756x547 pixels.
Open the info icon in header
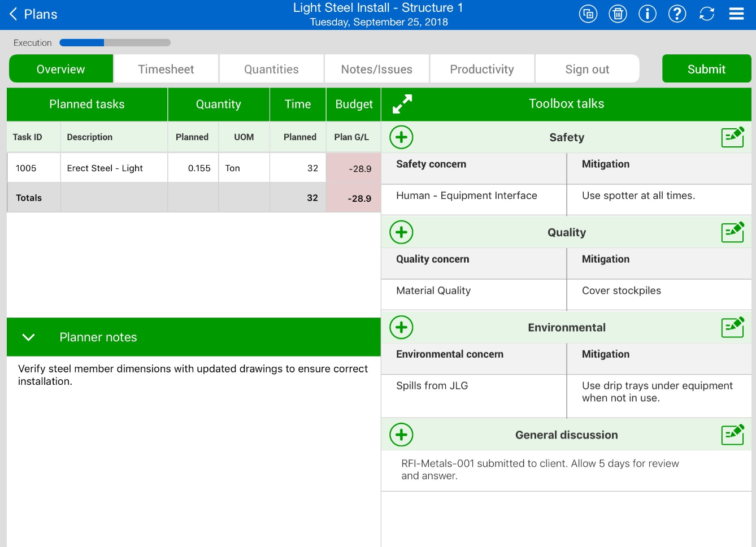coord(648,14)
